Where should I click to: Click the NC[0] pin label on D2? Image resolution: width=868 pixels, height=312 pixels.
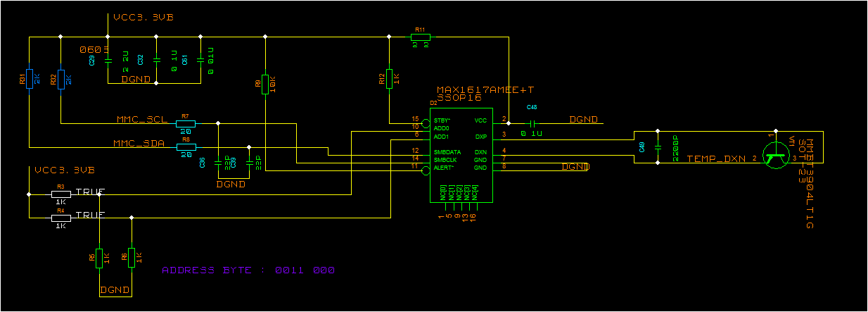[x=443, y=192]
